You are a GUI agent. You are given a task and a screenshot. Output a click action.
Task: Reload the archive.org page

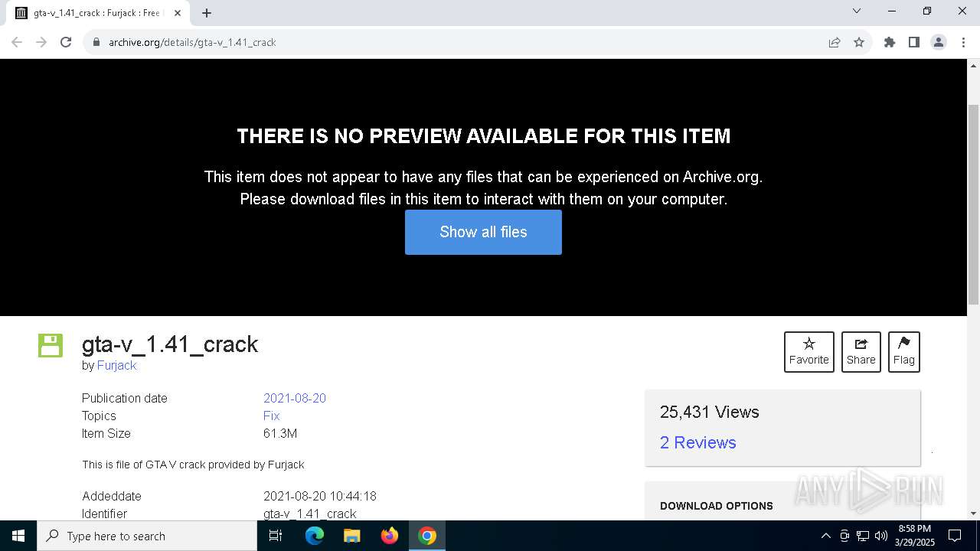(66, 42)
